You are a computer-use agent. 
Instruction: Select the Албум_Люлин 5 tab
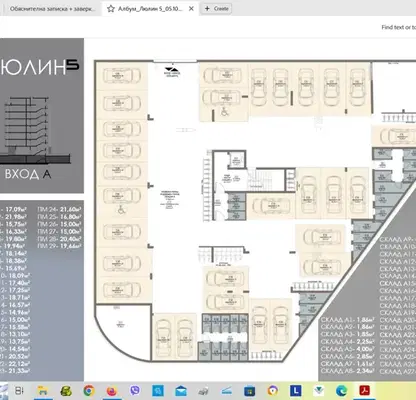(x=150, y=9)
